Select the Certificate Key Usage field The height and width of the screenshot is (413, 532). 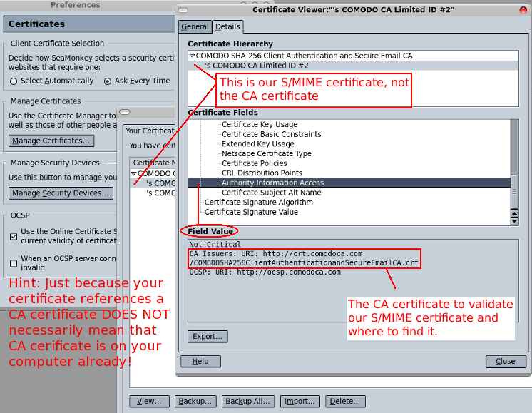pyautogui.click(x=260, y=124)
